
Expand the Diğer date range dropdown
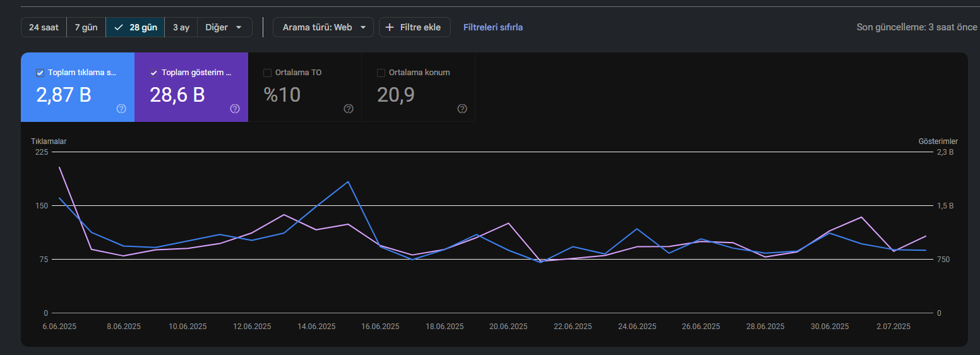pos(225,27)
